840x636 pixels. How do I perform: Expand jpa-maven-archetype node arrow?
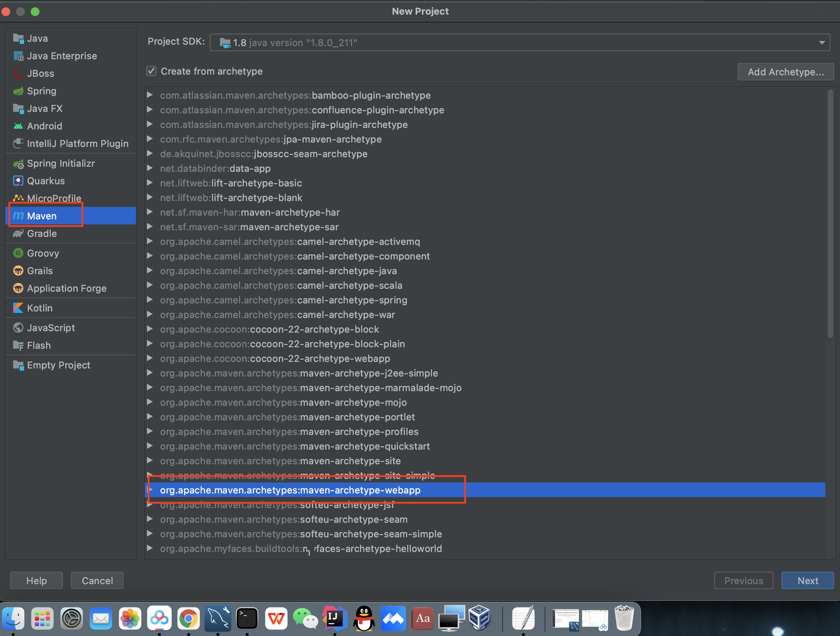(150, 139)
